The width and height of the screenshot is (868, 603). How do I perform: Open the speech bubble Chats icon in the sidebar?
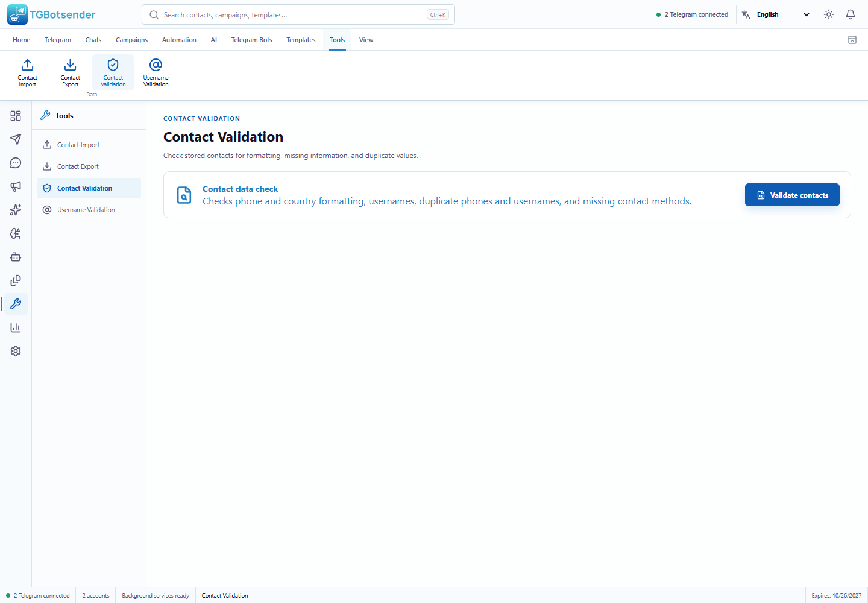click(16, 163)
